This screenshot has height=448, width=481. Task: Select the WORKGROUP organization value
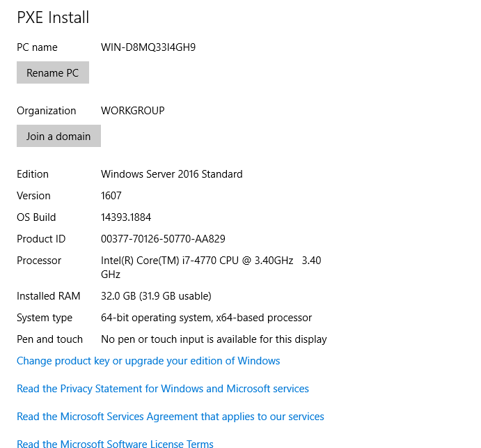point(132,111)
